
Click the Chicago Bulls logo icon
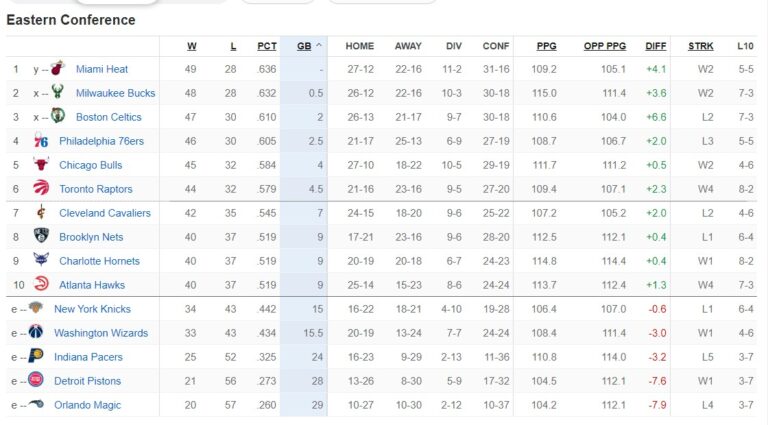(x=41, y=165)
